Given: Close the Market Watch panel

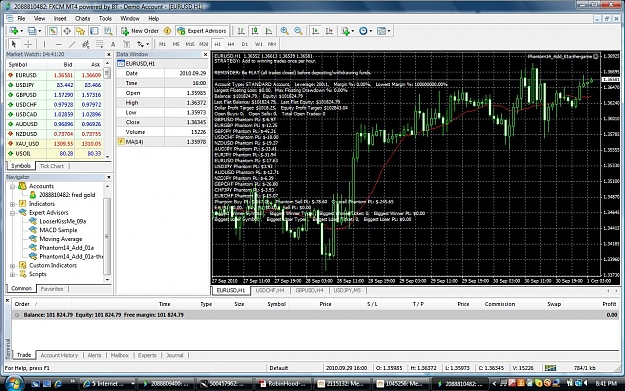Looking at the screenshot, I should [108, 55].
